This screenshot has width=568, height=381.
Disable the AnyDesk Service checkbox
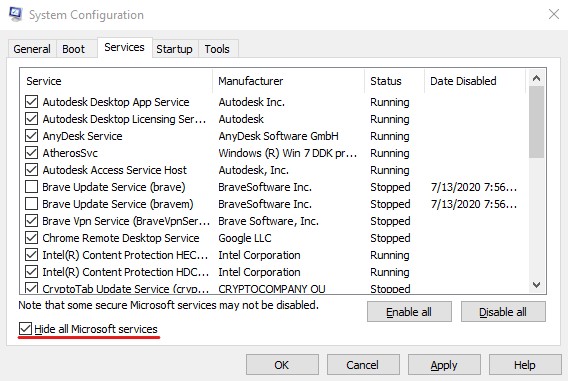tap(32, 136)
